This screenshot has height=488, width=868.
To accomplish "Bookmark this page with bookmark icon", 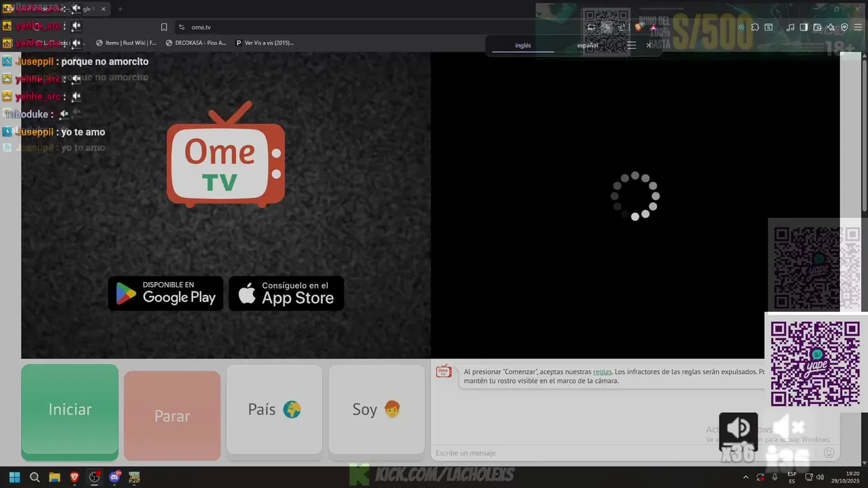I will click(164, 27).
